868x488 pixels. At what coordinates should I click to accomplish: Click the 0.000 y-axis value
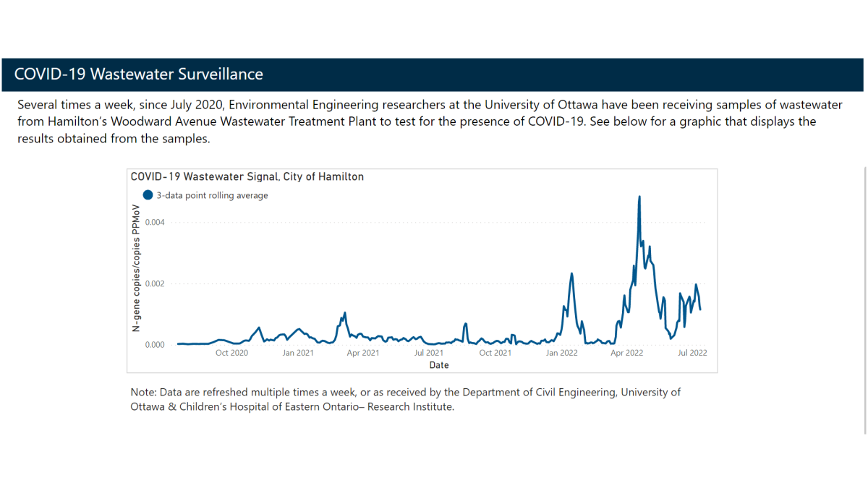click(x=155, y=345)
